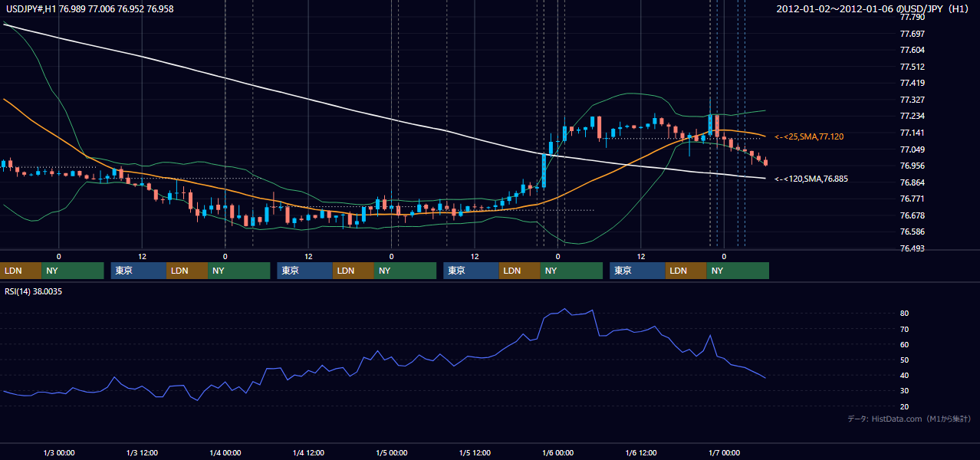Select price level 76.864 on the axis
980x460 pixels.
point(913,182)
